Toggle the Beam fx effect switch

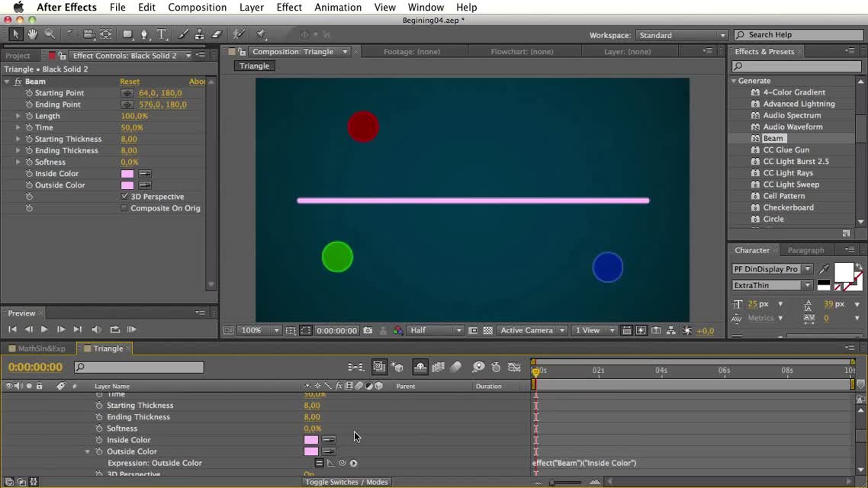pos(18,82)
